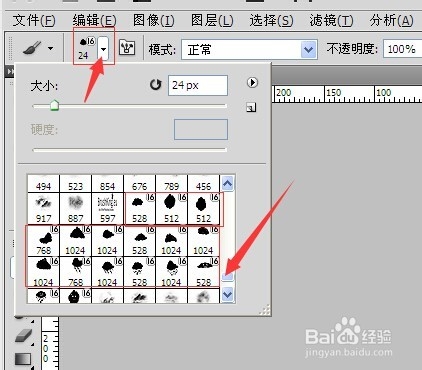Open the brush picker flyout menu arrow
This screenshot has height=370, width=422.
(252, 82)
